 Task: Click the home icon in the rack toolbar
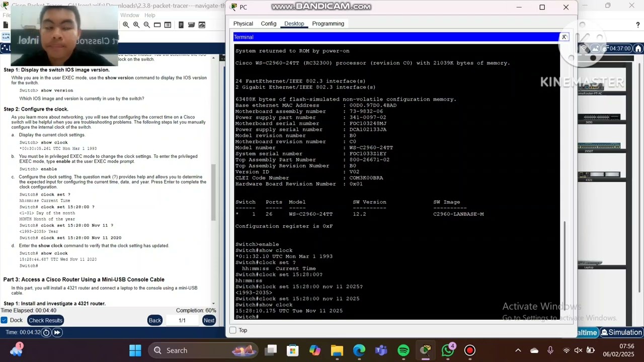click(x=638, y=49)
